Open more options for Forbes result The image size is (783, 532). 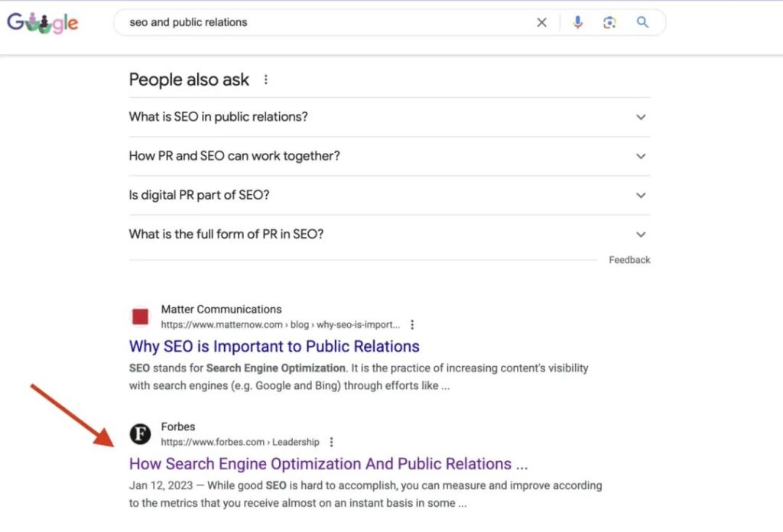tap(331, 442)
